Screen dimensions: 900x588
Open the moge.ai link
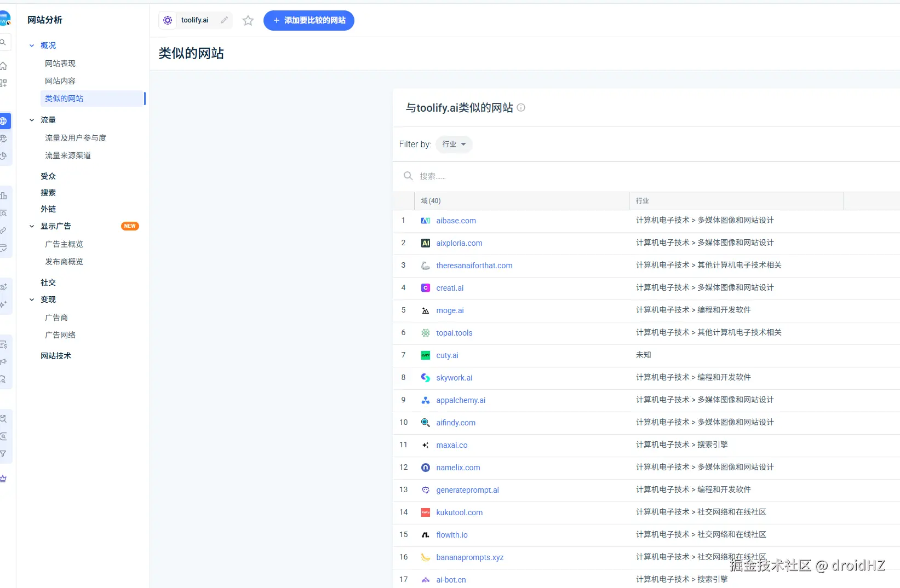[x=450, y=310]
